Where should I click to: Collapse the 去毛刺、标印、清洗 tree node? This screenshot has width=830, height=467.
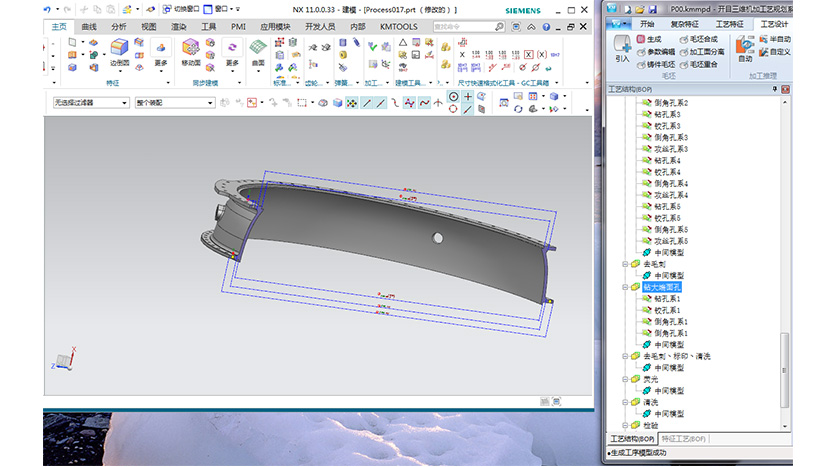(x=625, y=356)
